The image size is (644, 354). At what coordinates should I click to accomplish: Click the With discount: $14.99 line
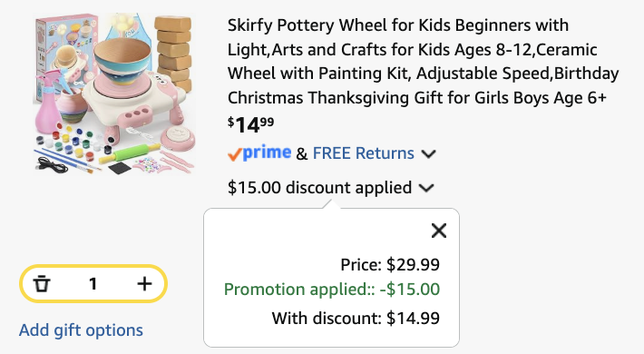click(x=356, y=319)
